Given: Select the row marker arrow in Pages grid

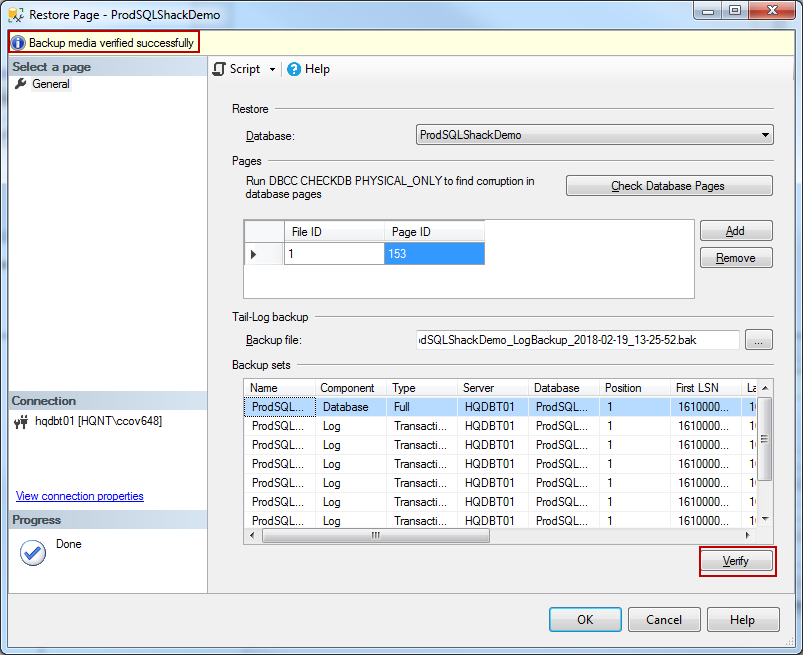Looking at the screenshot, I should point(253,255).
